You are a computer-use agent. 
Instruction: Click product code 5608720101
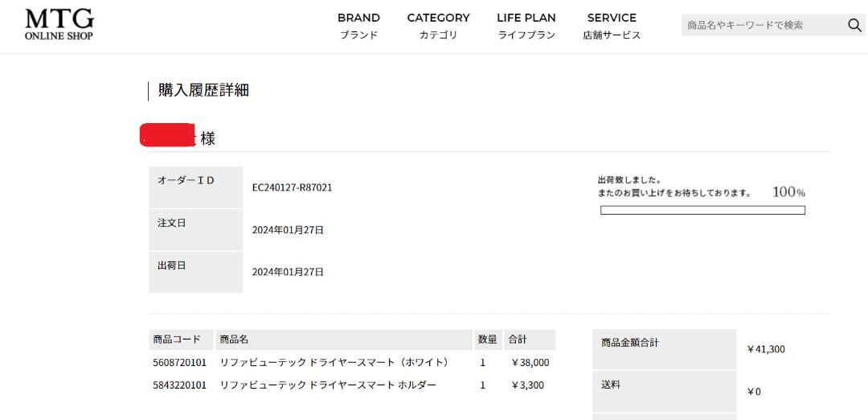click(179, 362)
